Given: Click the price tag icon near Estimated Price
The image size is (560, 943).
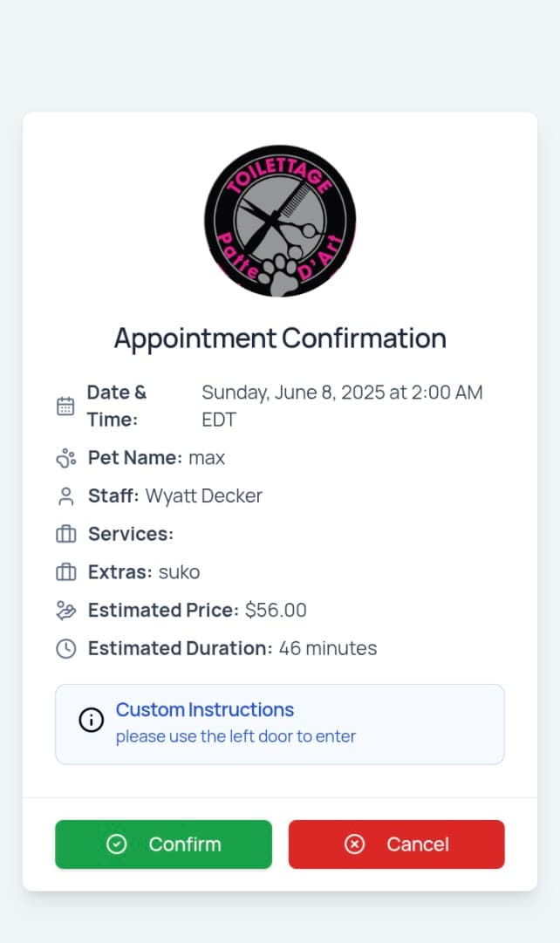Looking at the screenshot, I should pyautogui.click(x=65, y=611).
